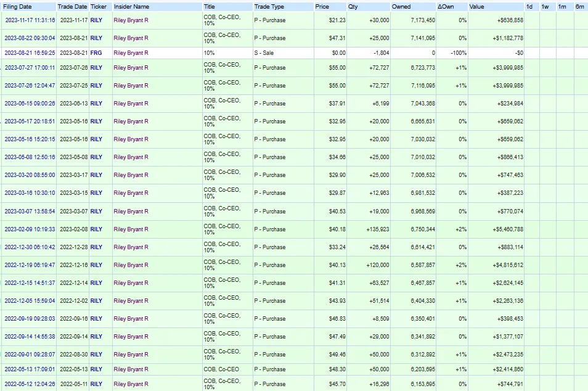Open Riley Bryant R in the $40.18 purchase row
The width and height of the screenshot is (588, 391).
pos(131,229)
